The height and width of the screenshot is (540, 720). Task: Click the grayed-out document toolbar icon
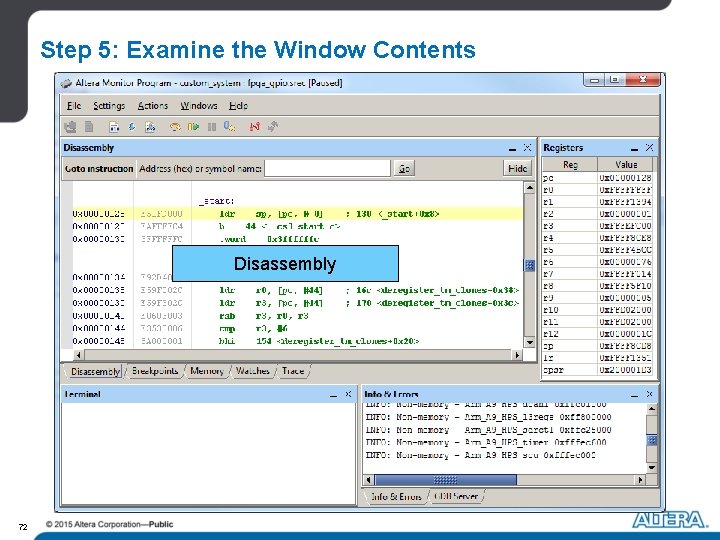pos(89,126)
